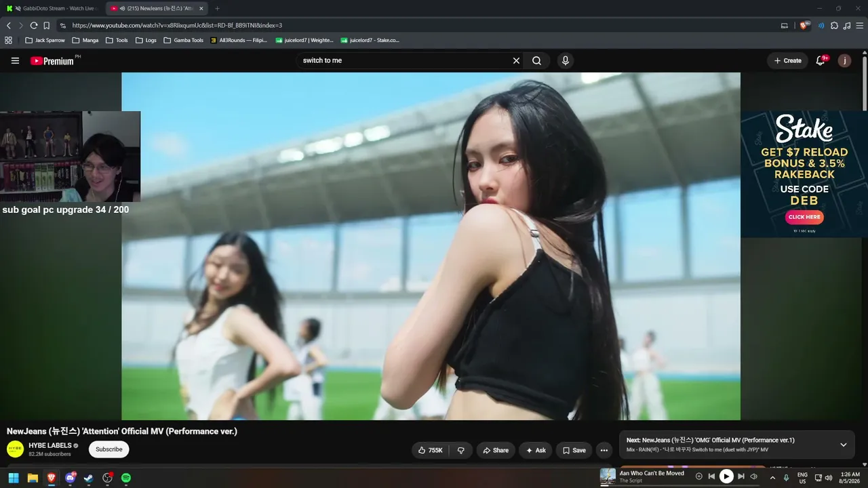This screenshot has height=488, width=868.
Task: Open the Gamba Tools bookmarks folder
Action: (183, 40)
